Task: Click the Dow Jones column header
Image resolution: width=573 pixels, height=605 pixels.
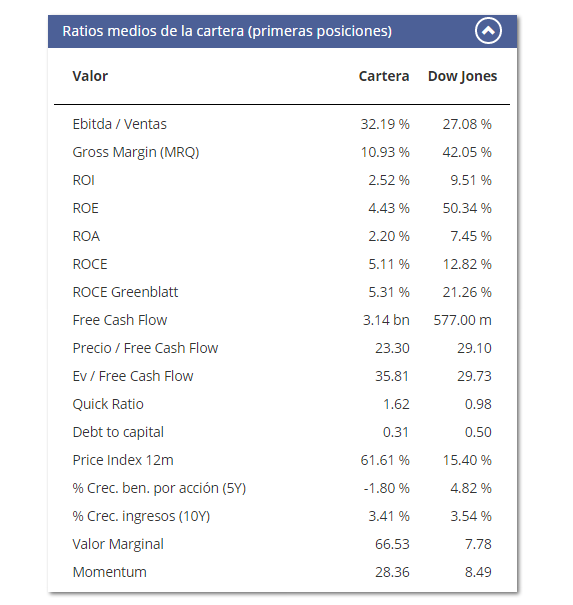Action: tap(462, 76)
